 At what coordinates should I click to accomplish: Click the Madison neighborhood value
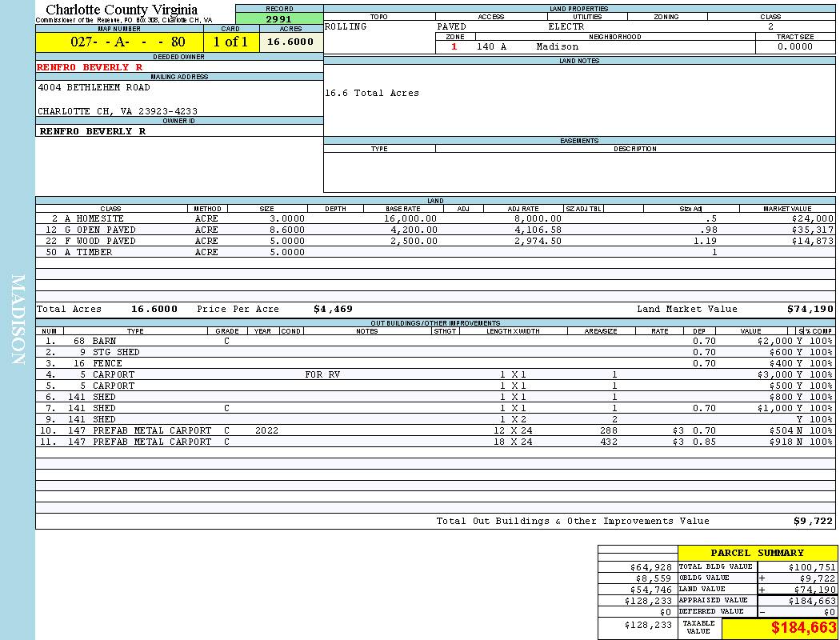click(557, 46)
